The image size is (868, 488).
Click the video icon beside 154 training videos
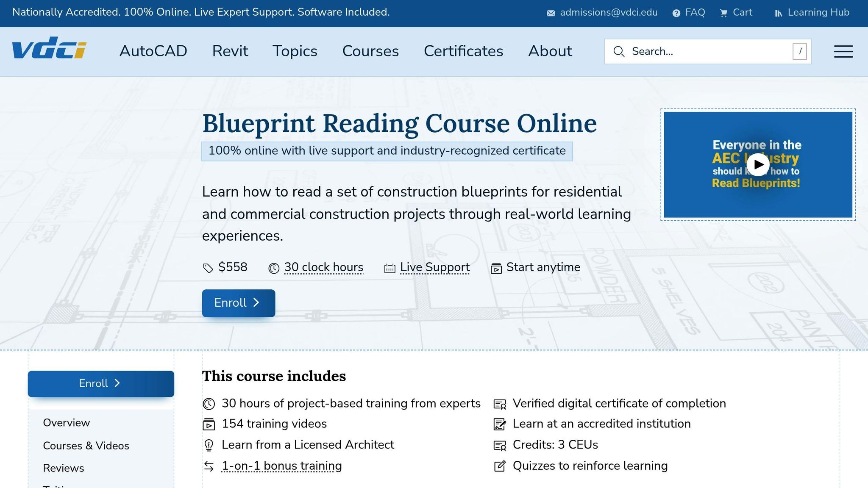tap(209, 424)
